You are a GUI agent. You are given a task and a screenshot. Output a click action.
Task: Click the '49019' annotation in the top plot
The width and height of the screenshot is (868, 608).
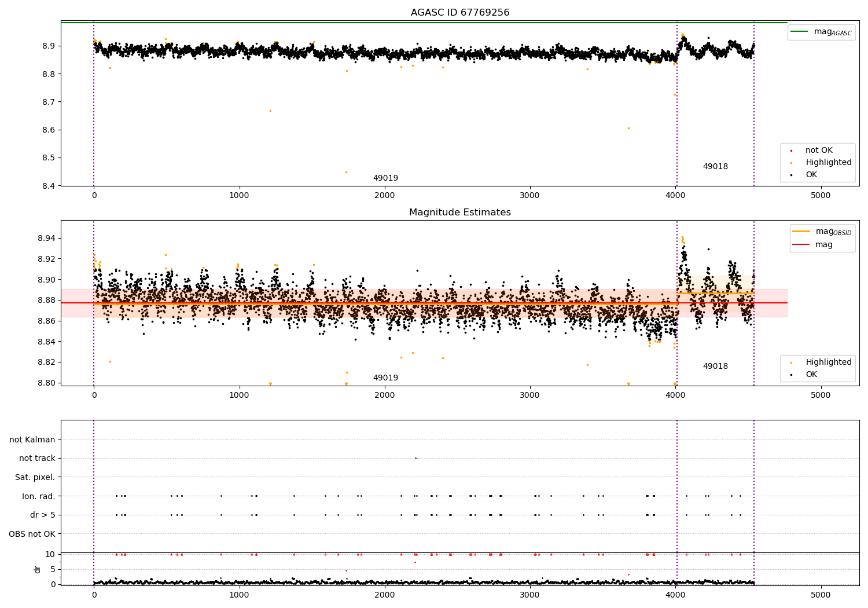coord(385,178)
